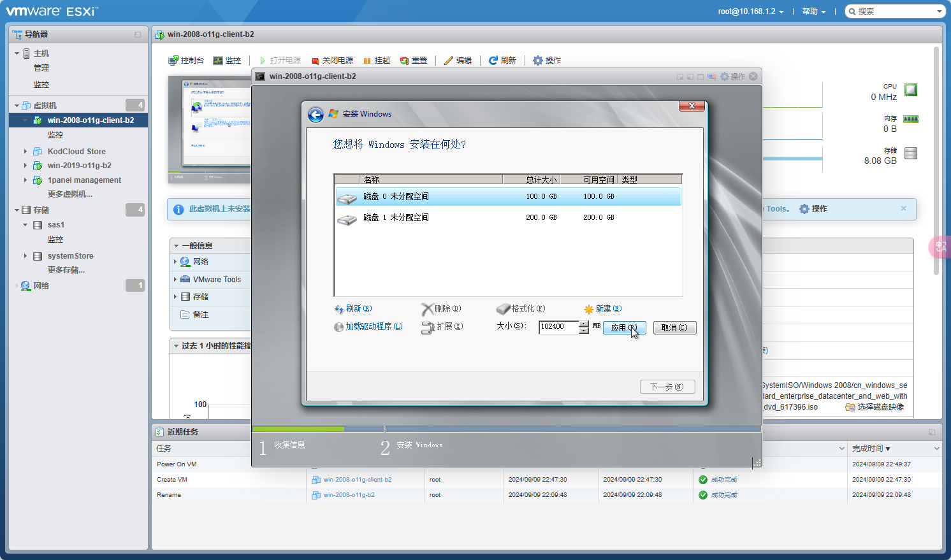Collapse the 过去 1 小时 performance section

coord(177,346)
